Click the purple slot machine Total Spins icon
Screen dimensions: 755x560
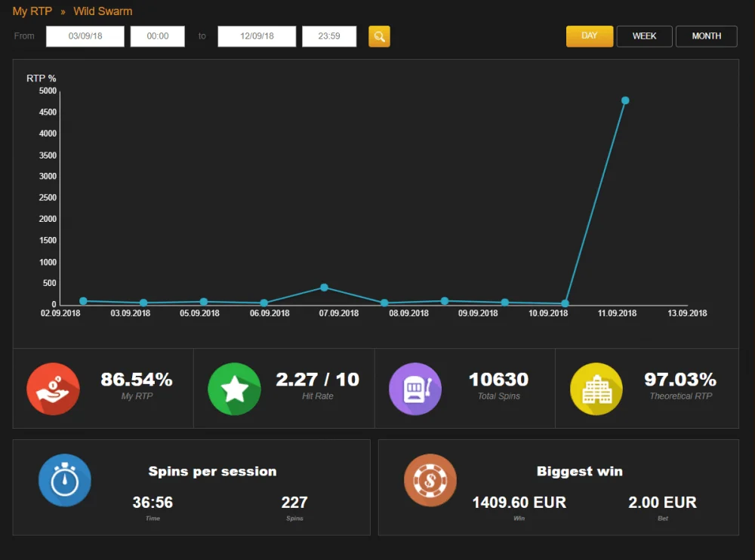pyautogui.click(x=415, y=389)
